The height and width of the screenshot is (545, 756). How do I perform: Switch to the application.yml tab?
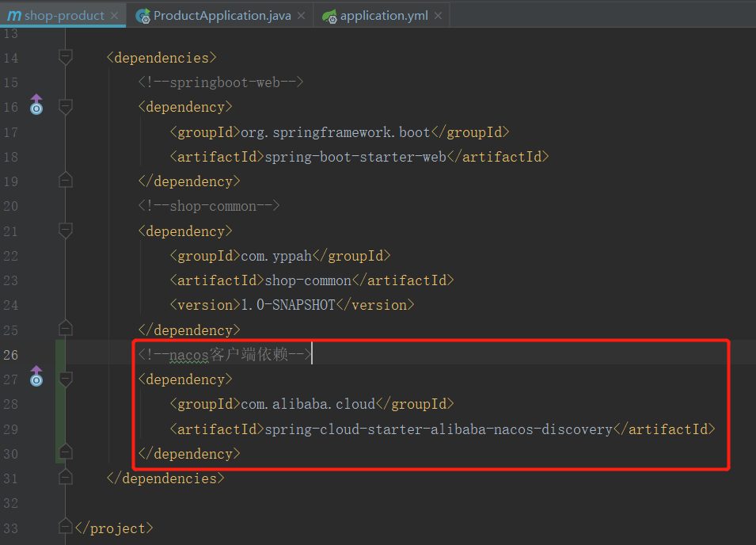382,15
